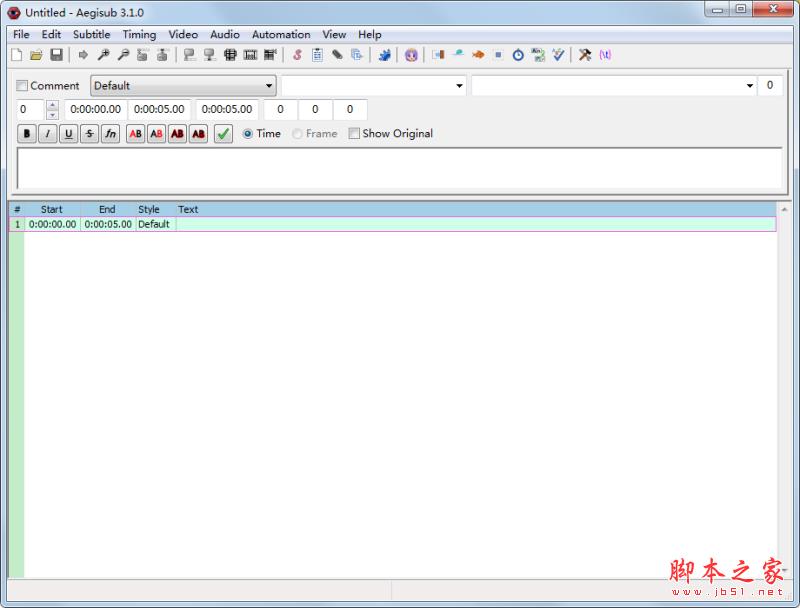Viewport: 800px width, 608px height.
Task: Increase layer number with up arrow
Action: point(52,105)
